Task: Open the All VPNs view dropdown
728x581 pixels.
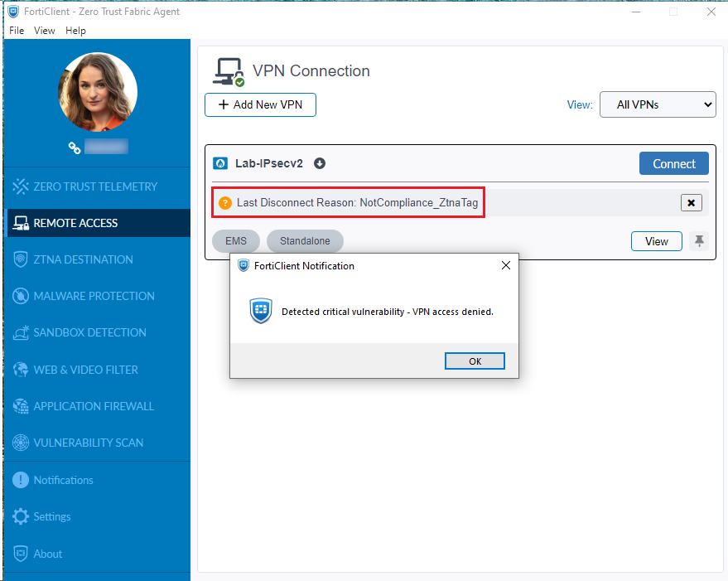Action: (658, 104)
